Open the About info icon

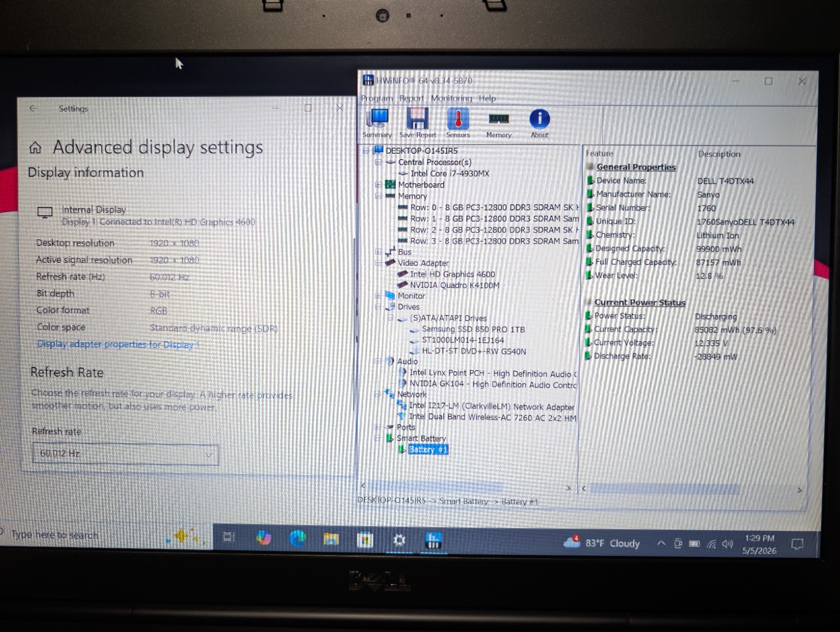(539, 123)
